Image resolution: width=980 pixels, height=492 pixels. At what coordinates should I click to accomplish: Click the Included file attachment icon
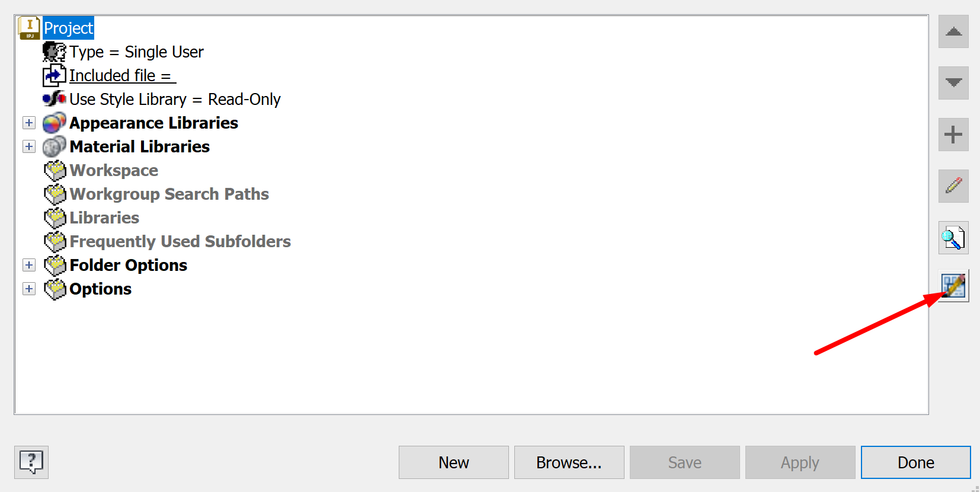54,75
